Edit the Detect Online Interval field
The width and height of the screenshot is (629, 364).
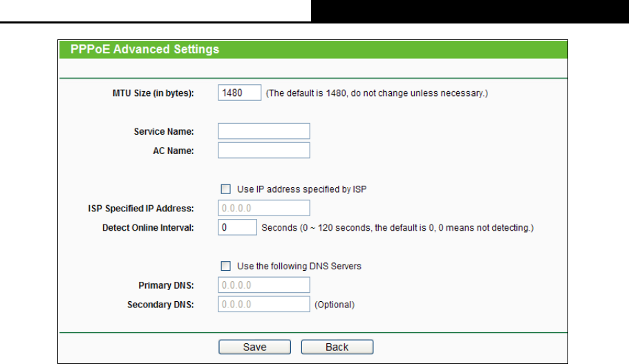click(x=238, y=227)
